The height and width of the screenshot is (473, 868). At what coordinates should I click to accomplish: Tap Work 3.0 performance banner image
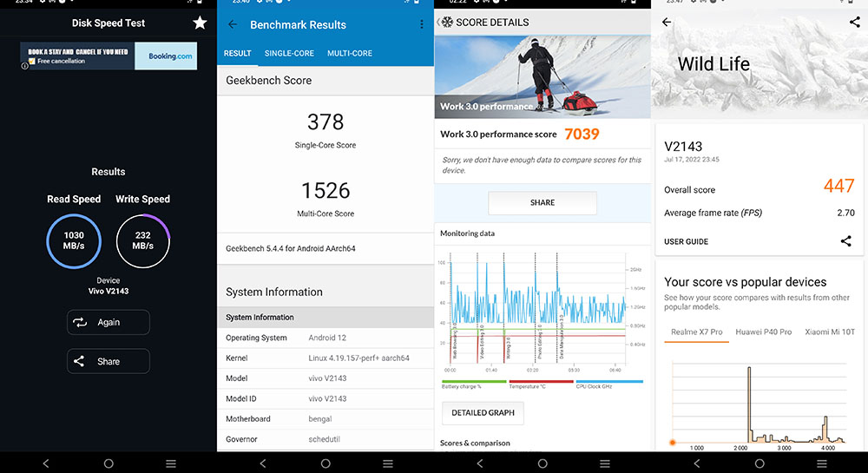(542, 77)
